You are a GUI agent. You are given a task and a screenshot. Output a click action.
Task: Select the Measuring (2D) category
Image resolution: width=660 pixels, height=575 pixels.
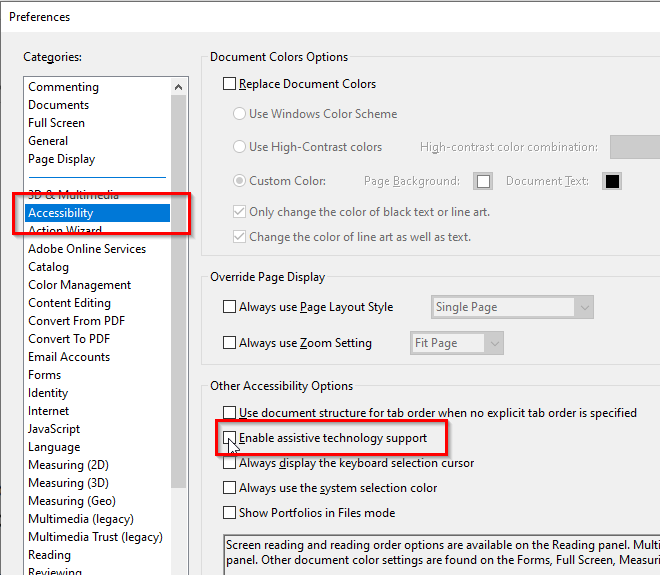69,465
